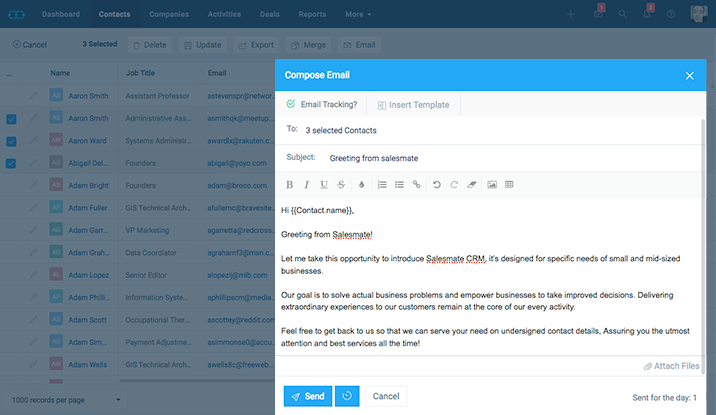Open the Adam Garr... contact
The height and width of the screenshot is (415, 716).
click(x=88, y=231)
